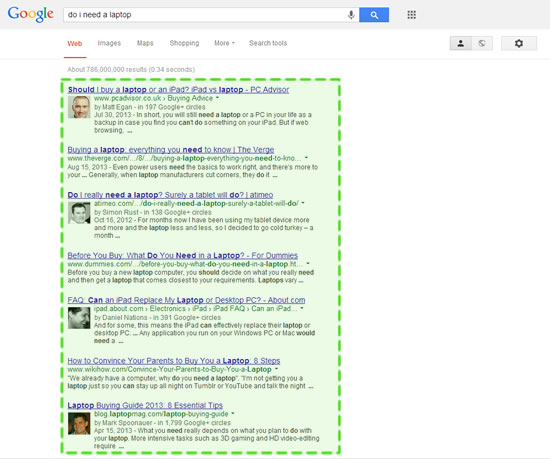Toggle personal results person icon
The image size is (550, 459).
pos(461,43)
